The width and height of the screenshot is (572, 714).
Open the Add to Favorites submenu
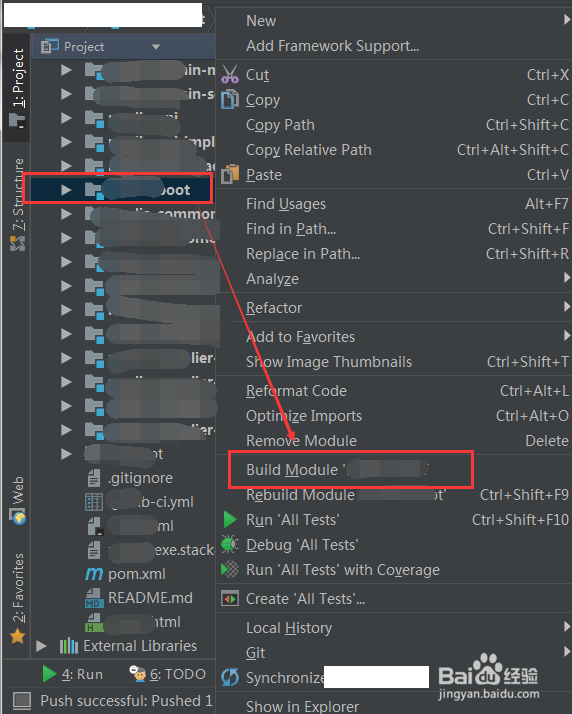click(393, 337)
